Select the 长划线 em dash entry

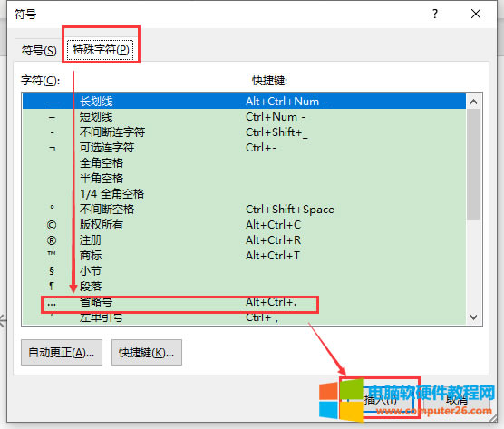(244, 102)
